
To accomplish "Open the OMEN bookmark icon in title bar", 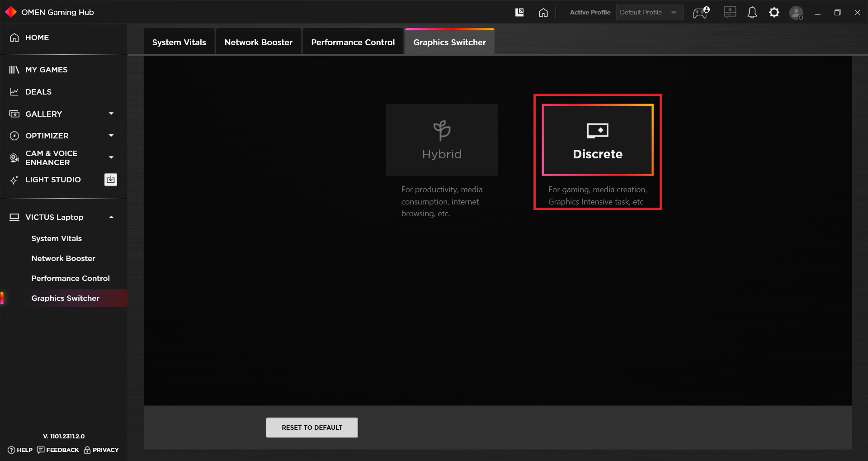I will tap(519, 12).
